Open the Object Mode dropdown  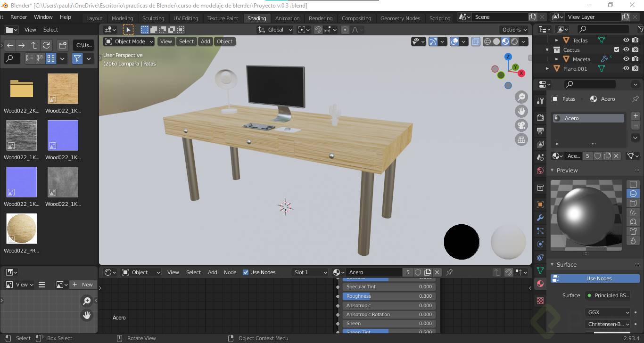129,41
